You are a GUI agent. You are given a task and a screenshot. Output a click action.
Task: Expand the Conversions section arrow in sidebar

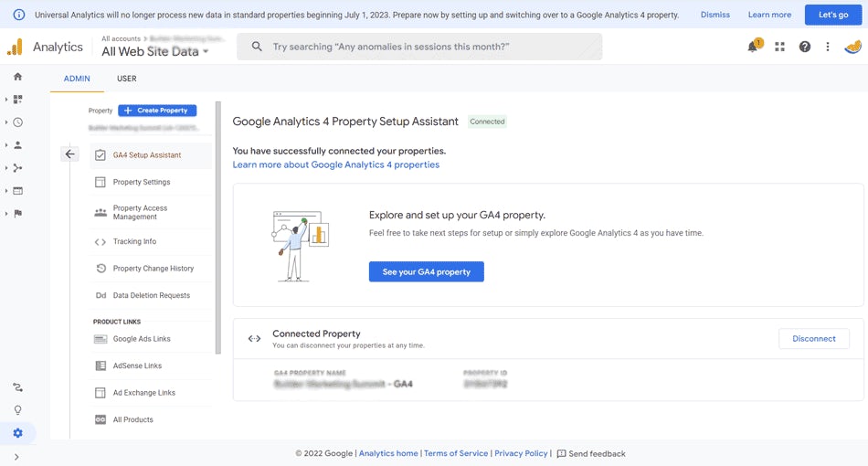tap(6, 213)
